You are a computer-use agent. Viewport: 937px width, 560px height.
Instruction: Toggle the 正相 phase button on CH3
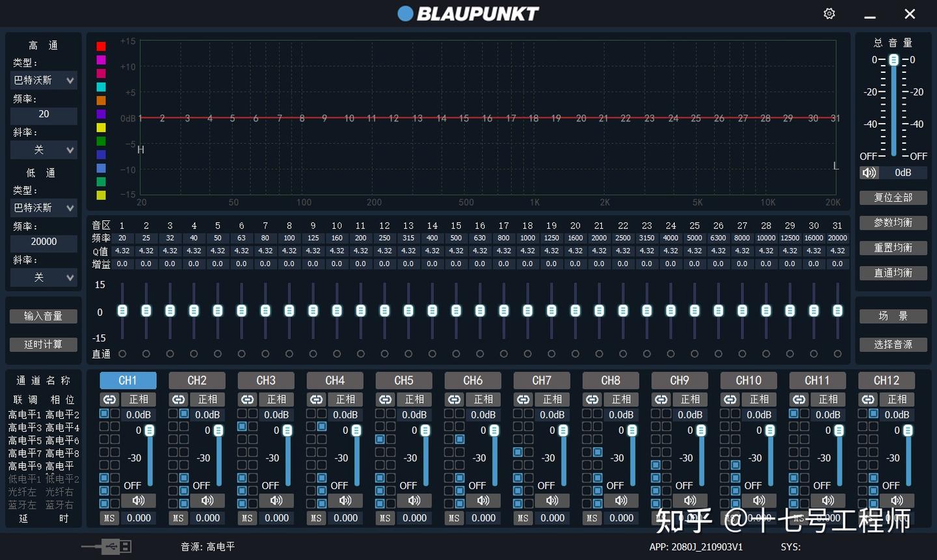point(277,399)
